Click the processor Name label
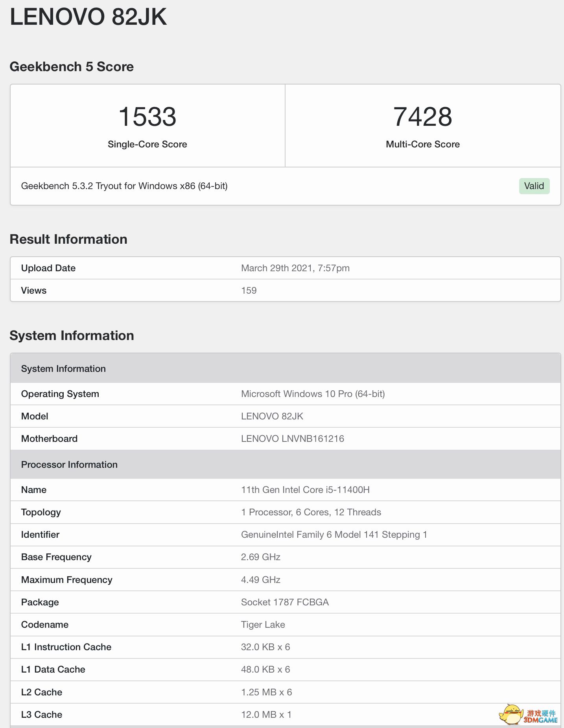Screen dimensions: 564x728 pos(34,490)
